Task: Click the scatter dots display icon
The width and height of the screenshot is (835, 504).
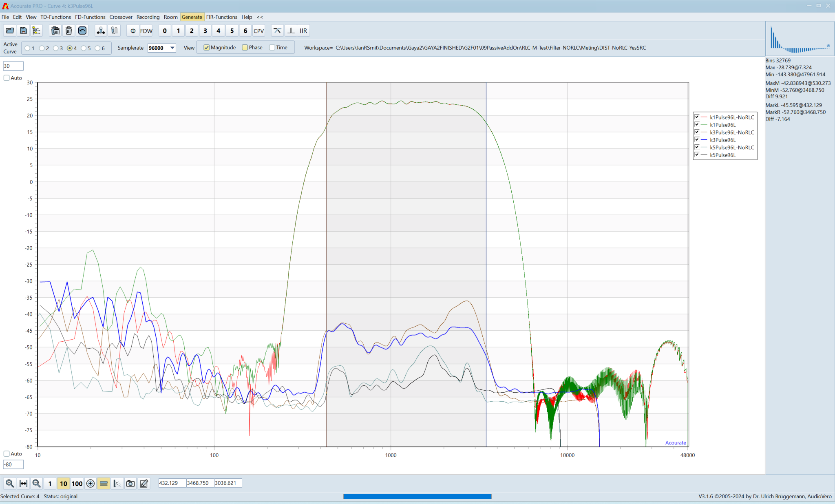Action: pyautogui.click(x=117, y=483)
